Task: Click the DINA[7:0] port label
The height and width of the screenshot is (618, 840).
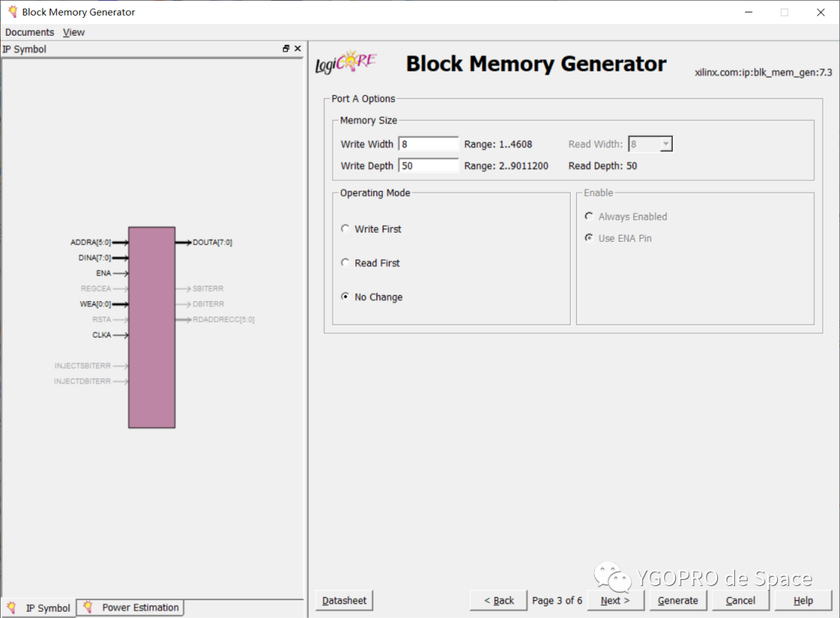Action: (x=94, y=258)
